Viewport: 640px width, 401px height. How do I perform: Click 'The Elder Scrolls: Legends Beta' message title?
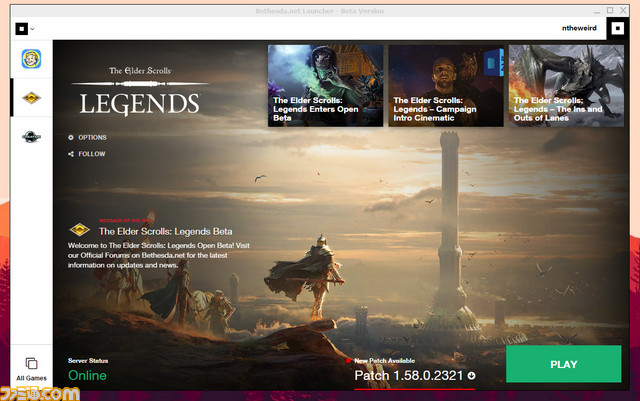click(165, 232)
